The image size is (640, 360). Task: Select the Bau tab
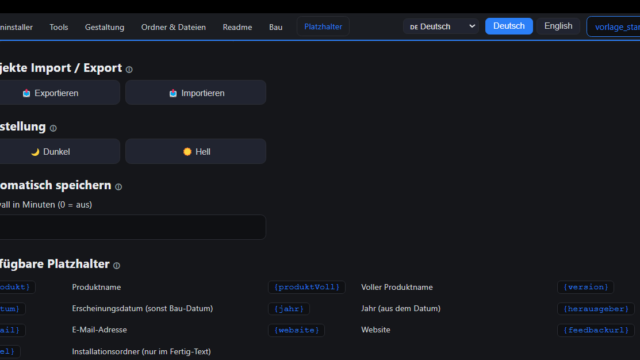(x=276, y=27)
